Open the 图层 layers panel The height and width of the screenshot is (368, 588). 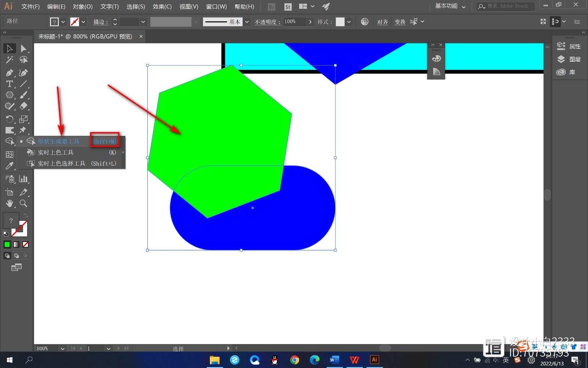tap(569, 59)
